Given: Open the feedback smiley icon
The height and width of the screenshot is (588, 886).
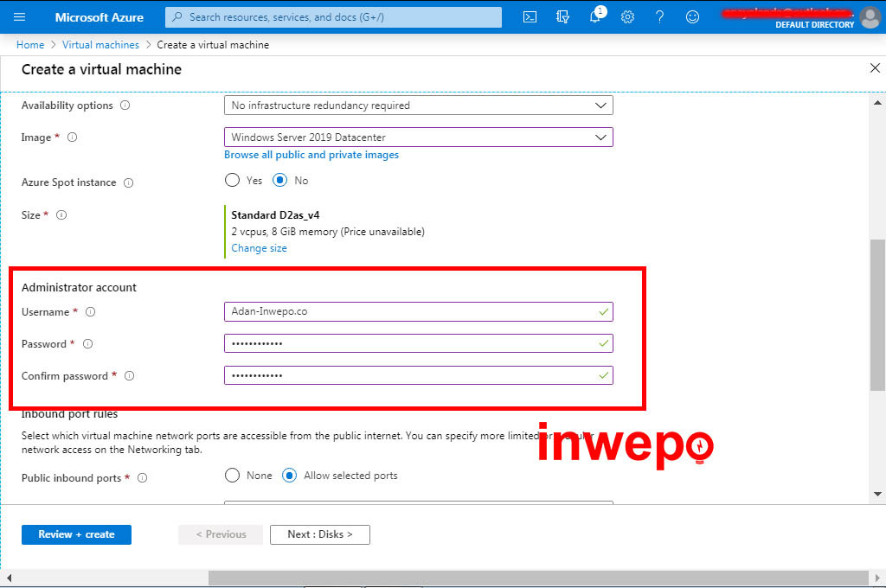Looking at the screenshot, I should click(692, 17).
